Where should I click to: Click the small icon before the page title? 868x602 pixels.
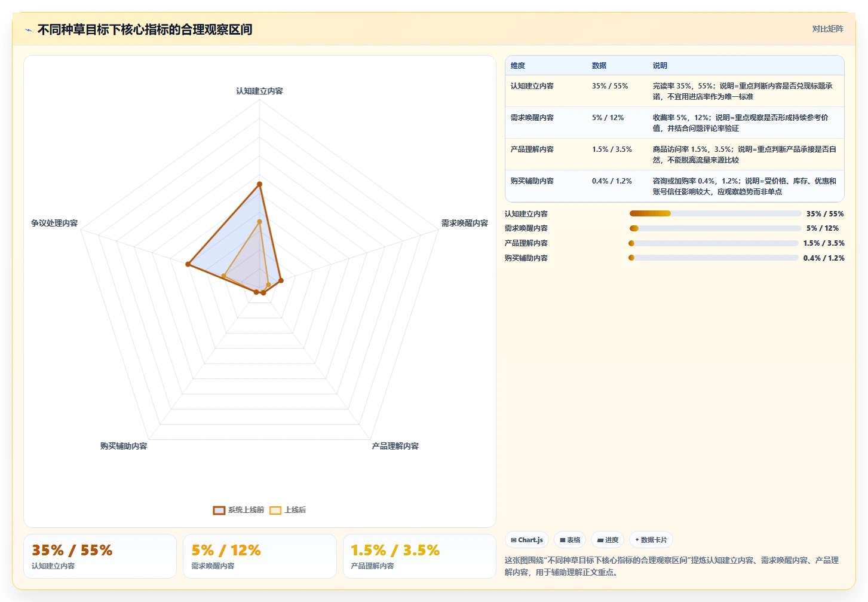[28, 30]
